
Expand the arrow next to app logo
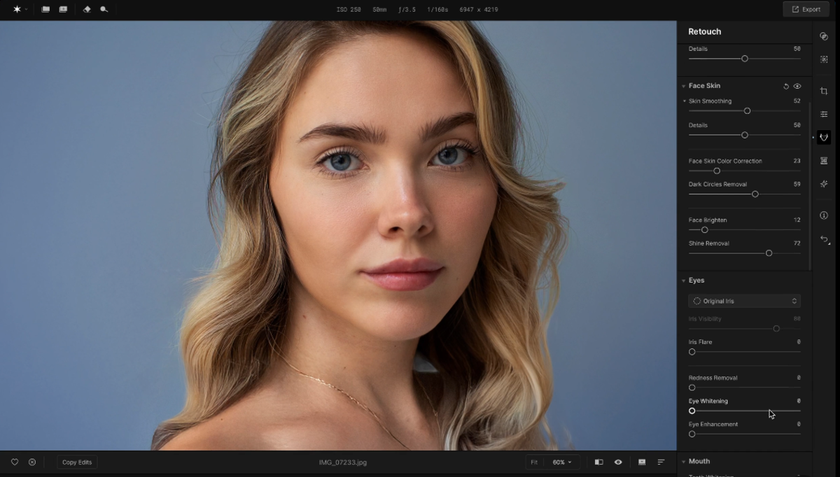tap(26, 9)
